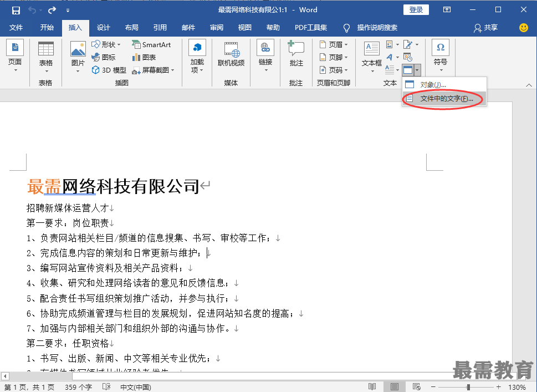
Task: Choose 对象(J)... from the dropdown menu
Action: click(444, 85)
